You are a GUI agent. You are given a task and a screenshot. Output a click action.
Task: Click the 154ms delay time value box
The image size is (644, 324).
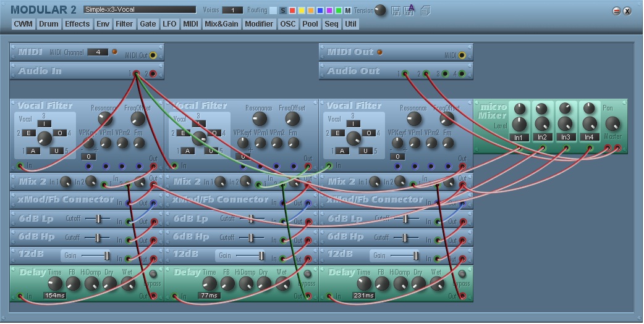(x=55, y=295)
